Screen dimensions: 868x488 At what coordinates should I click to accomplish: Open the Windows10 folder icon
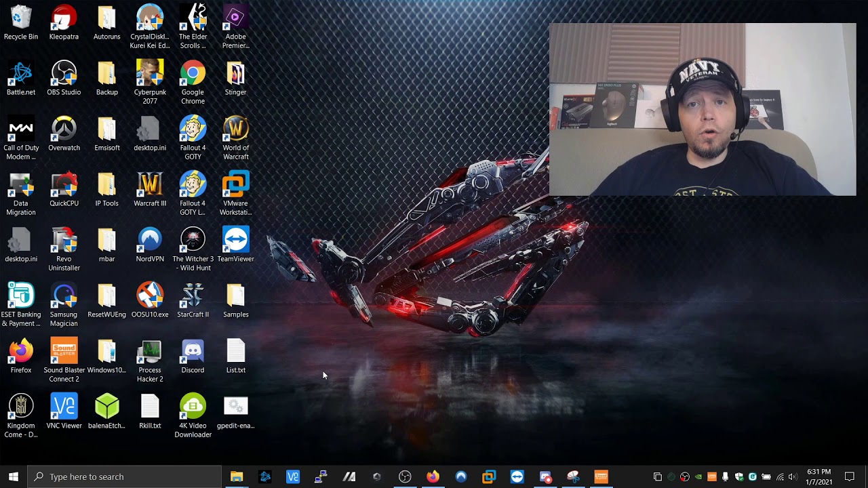pyautogui.click(x=106, y=357)
